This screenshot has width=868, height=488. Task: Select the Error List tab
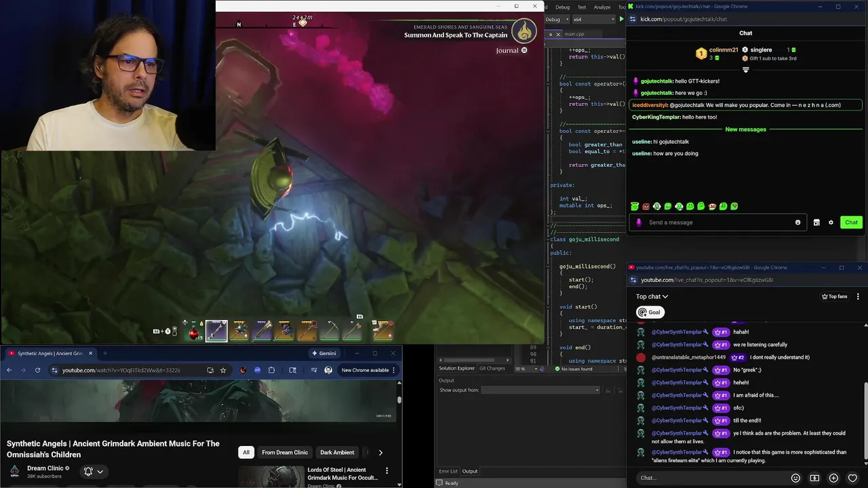[x=448, y=471]
